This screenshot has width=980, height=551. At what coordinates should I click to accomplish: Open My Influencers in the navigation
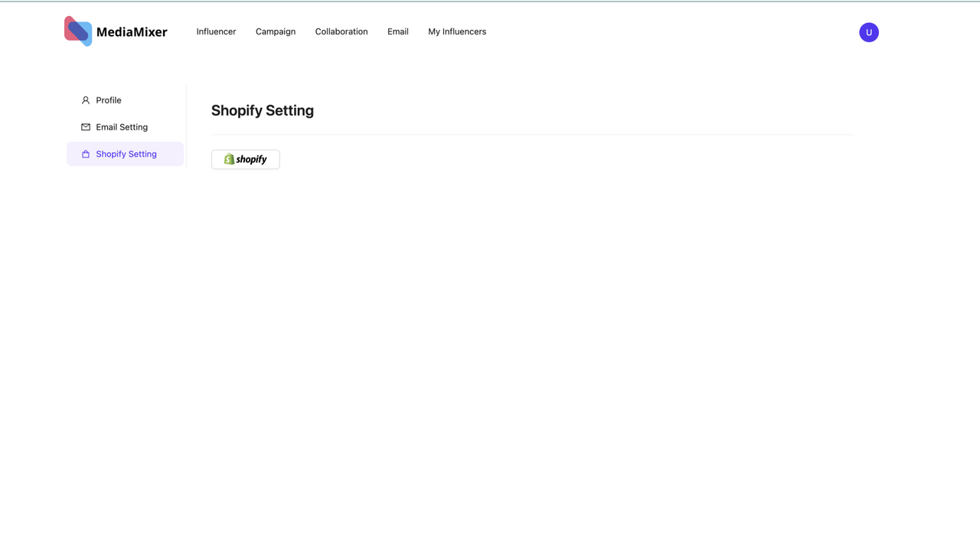pyautogui.click(x=457, y=31)
